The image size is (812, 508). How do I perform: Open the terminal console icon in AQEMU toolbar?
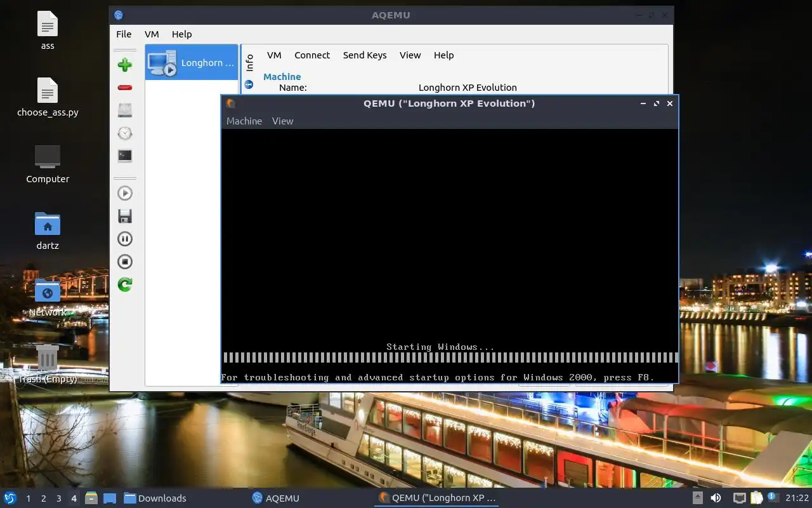tap(125, 156)
